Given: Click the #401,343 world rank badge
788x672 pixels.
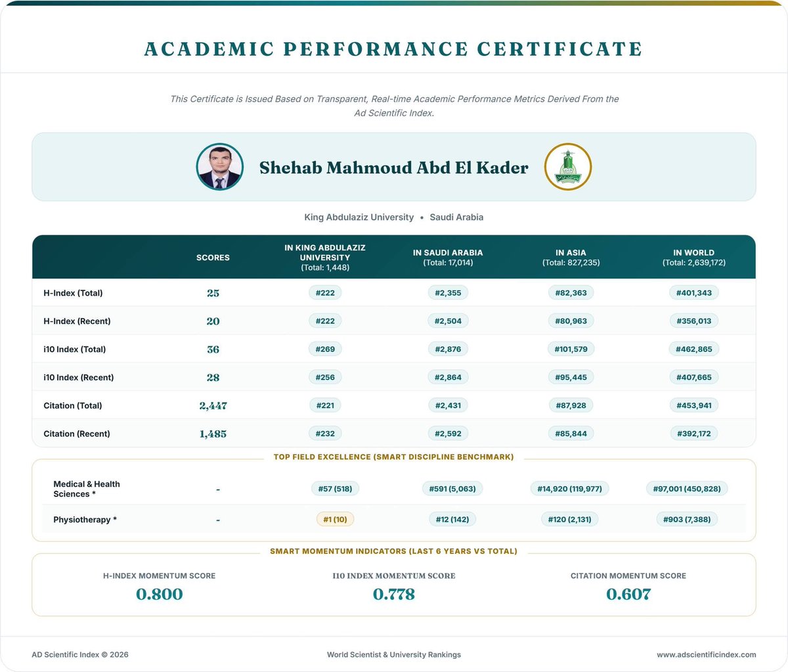Looking at the screenshot, I should pyautogui.click(x=694, y=293).
